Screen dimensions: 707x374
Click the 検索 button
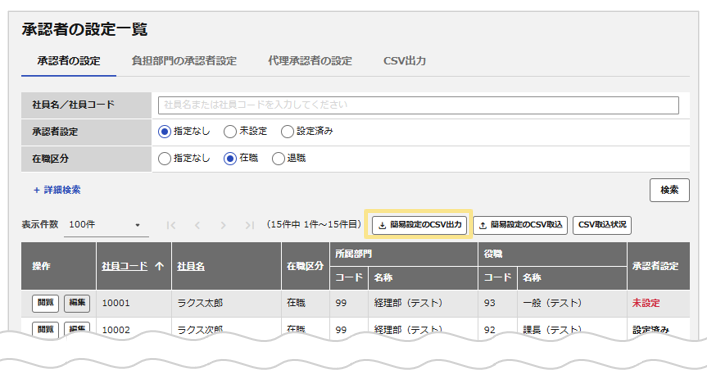tap(669, 190)
